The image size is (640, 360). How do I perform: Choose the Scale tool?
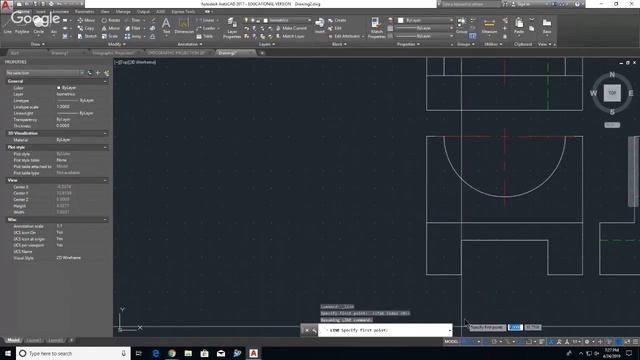click(x=110, y=36)
